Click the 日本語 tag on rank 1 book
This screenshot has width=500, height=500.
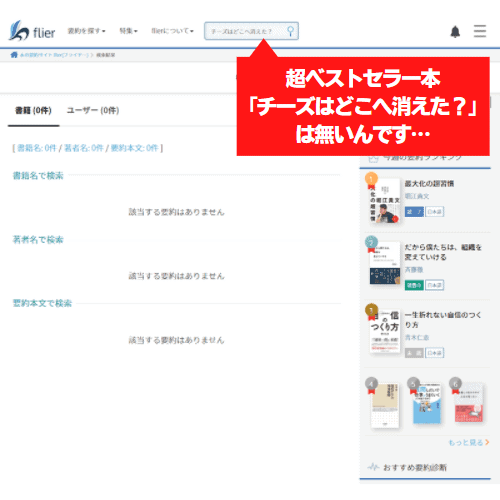(435, 212)
